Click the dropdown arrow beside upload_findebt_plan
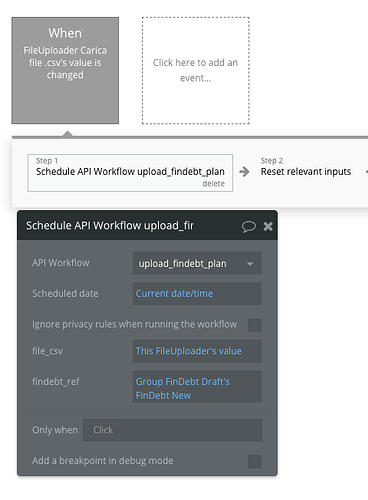 [x=250, y=264]
